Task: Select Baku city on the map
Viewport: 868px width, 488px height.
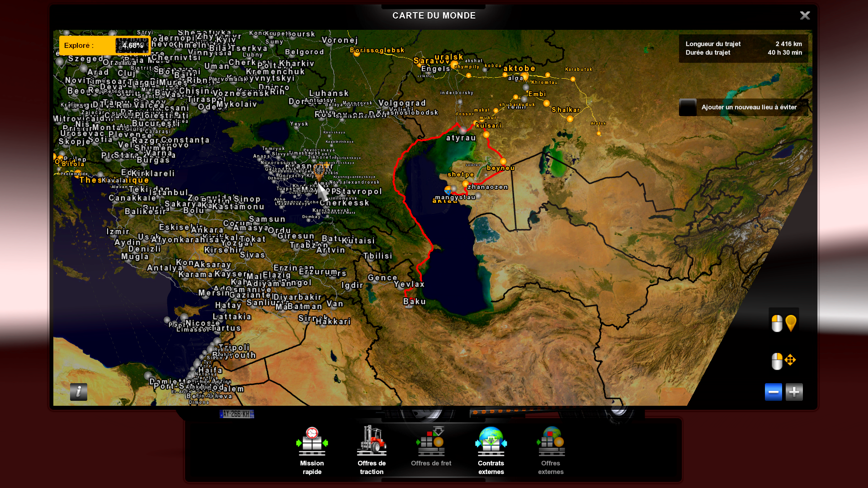Action: click(414, 301)
